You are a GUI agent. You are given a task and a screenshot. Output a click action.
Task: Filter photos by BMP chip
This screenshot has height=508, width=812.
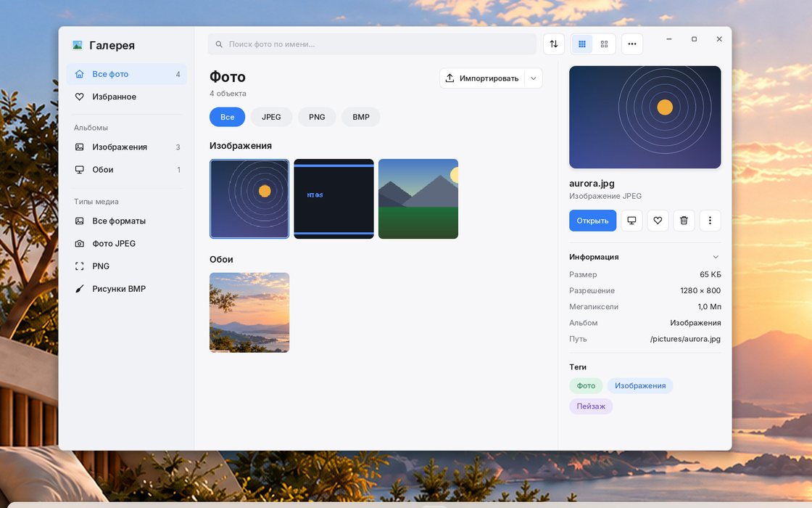[x=361, y=117]
